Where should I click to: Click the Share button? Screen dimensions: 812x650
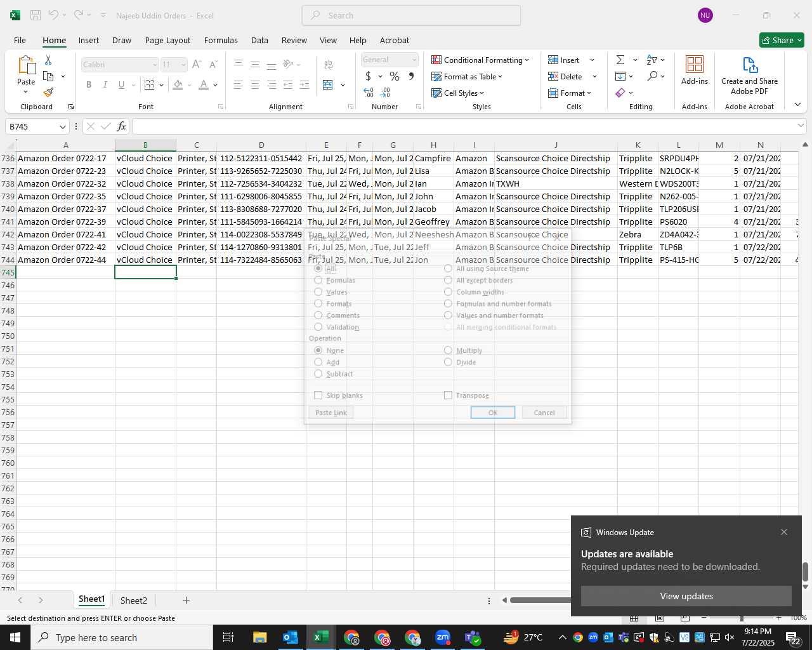782,40
